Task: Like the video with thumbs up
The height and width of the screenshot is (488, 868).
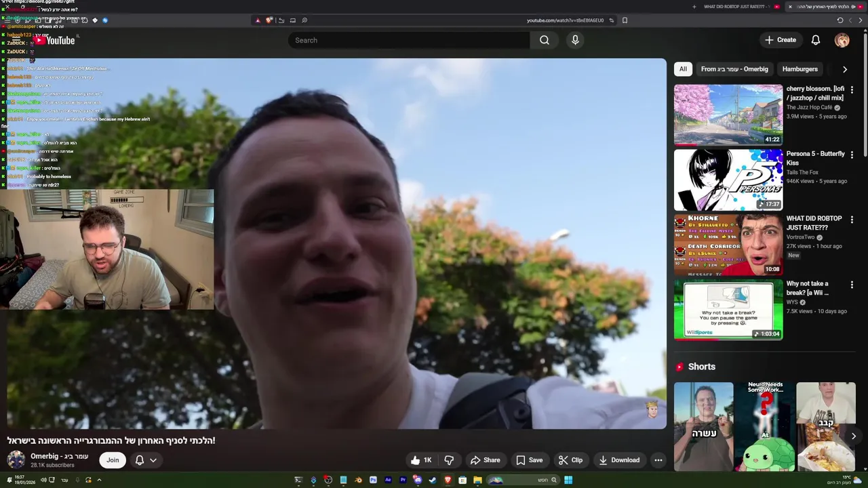Action: pyautogui.click(x=421, y=460)
